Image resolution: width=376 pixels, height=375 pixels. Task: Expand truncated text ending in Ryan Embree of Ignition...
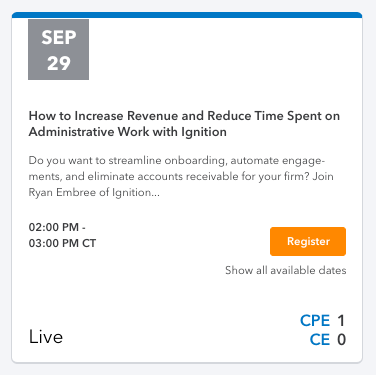94,193
